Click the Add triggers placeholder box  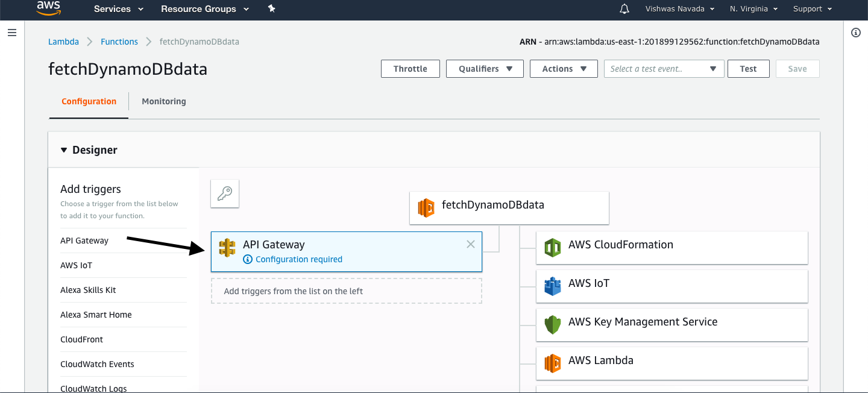[347, 291]
